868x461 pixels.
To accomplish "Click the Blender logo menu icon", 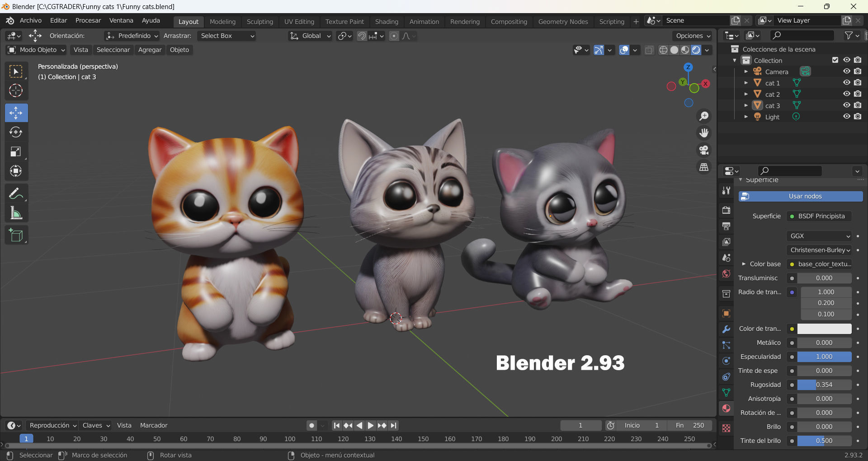I will pyautogui.click(x=10, y=21).
